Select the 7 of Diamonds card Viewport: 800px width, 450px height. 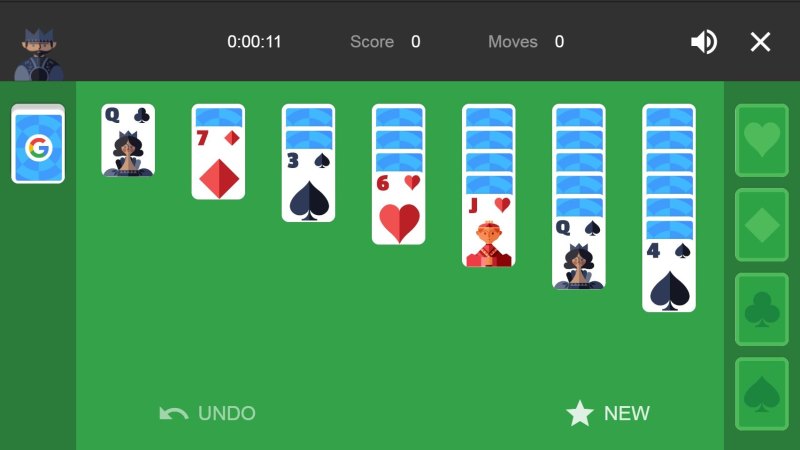pos(218,163)
